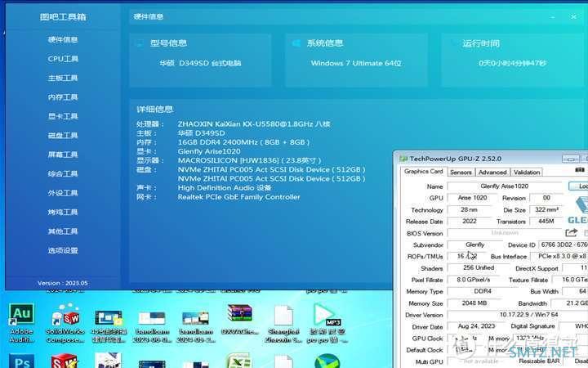This screenshot has height=368, width=588.
Task: Click the 型号信息 card icon
Action: (140, 43)
